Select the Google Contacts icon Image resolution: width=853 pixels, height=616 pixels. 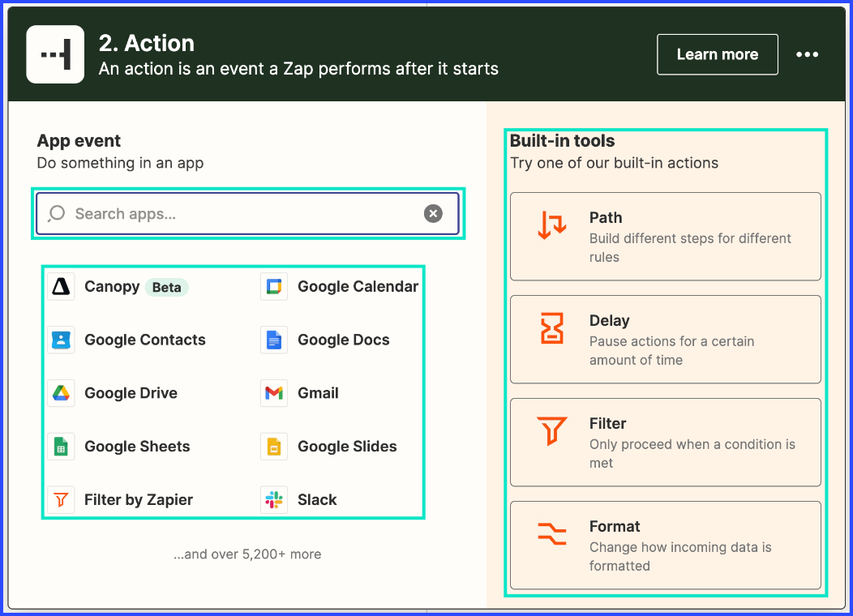61,340
